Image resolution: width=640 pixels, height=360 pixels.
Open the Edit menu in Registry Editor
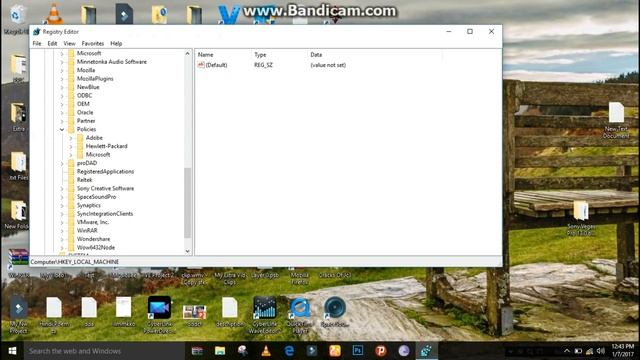click(52, 43)
